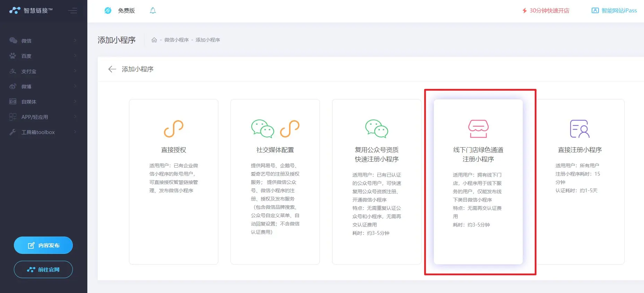The height and width of the screenshot is (293, 644).
Task: Click the back arrow beside 添加小程序
Action: [112, 69]
